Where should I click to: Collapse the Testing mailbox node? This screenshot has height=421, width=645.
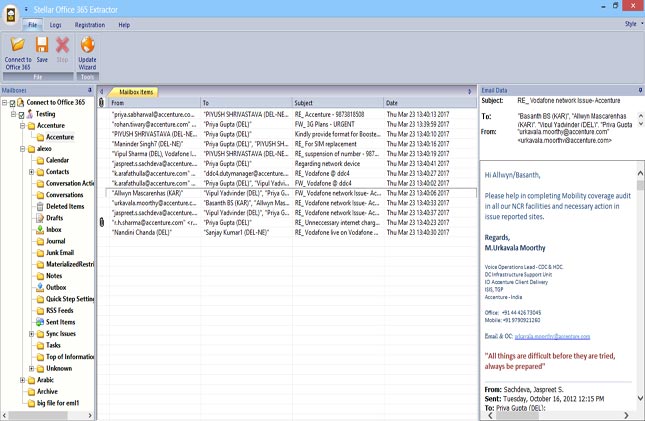14,114
